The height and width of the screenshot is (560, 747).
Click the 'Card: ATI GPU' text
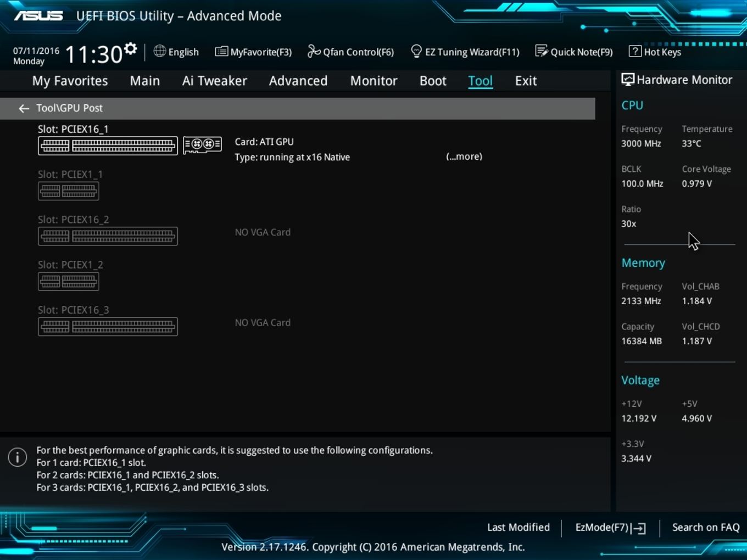pyautogui.click(x=264, y=142)
